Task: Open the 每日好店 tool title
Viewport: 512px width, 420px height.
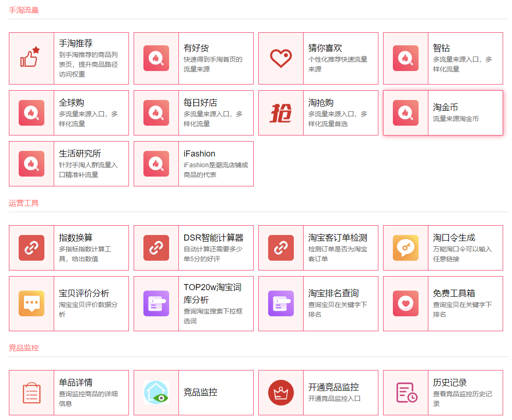Action: click(x=200, y=103)
